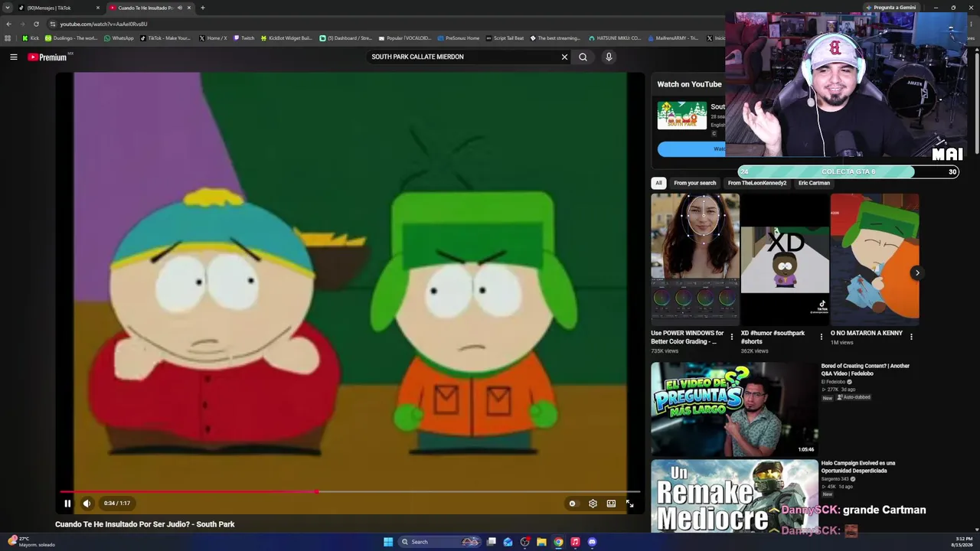The image size is (980, 551).
Task: Go to YouTube Premium home logo
Action: (47, 57)
